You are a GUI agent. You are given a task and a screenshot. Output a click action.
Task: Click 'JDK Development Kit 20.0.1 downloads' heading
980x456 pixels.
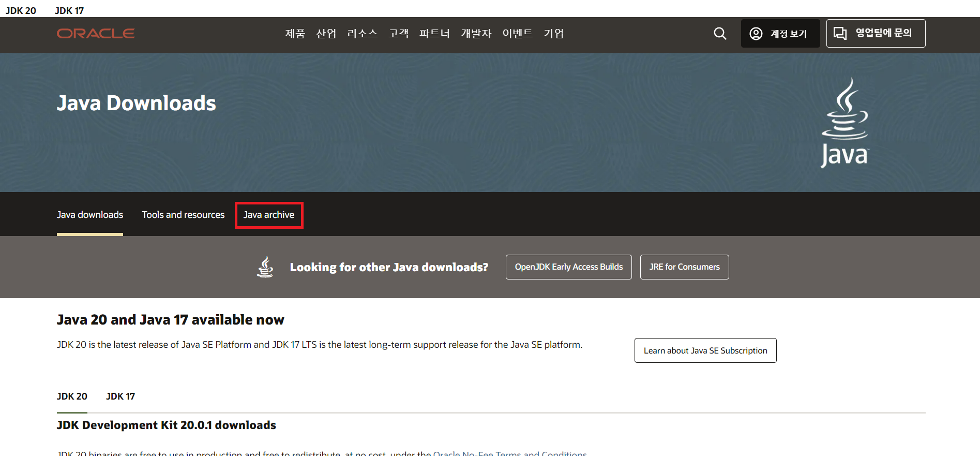pyautogui.click(x=167, y=425)
